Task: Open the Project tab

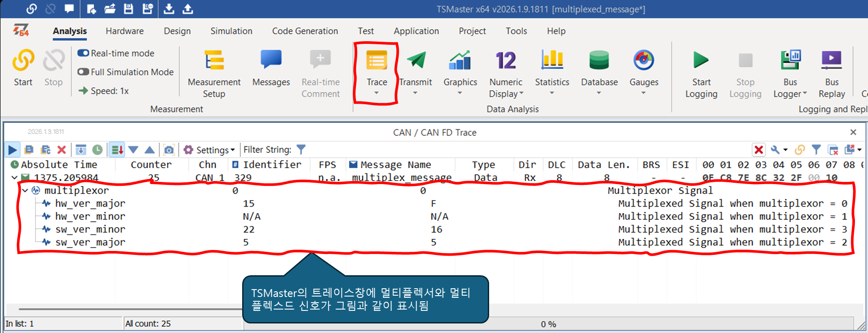Action: tap(472, 31)
